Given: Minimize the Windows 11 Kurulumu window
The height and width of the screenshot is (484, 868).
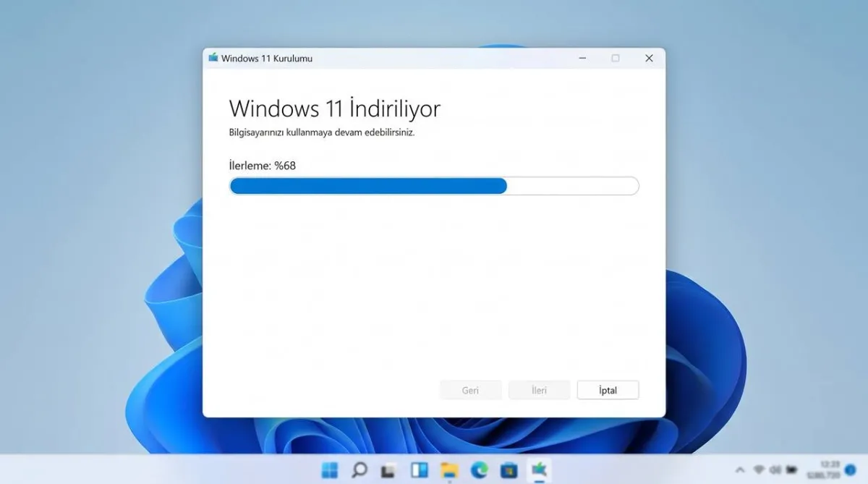Looking at the screenshot, I should tap(582, 58).
